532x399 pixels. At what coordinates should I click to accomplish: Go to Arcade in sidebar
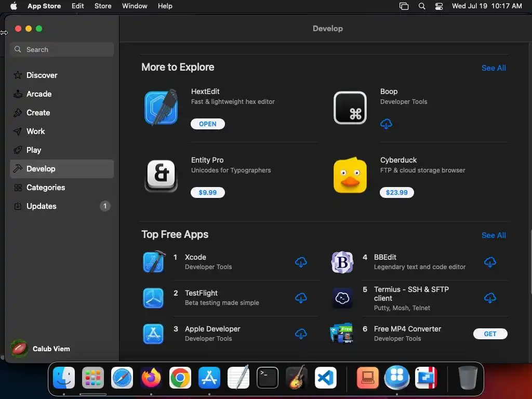click(x=62, y=94)
